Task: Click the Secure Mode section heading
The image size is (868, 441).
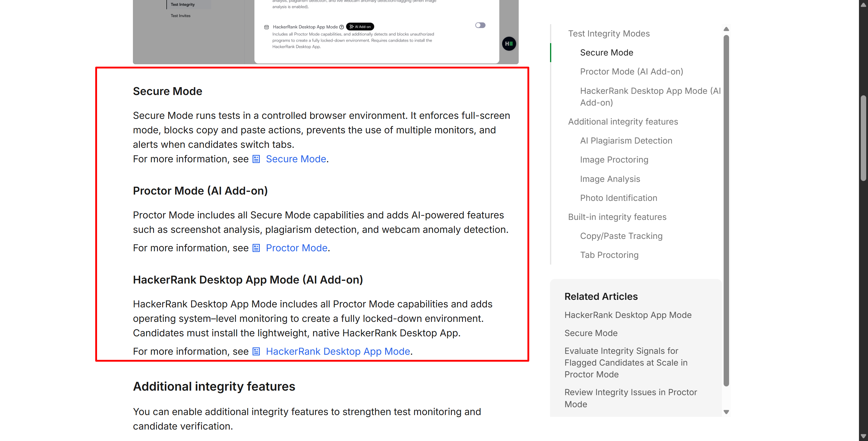Action: point(168,91)
